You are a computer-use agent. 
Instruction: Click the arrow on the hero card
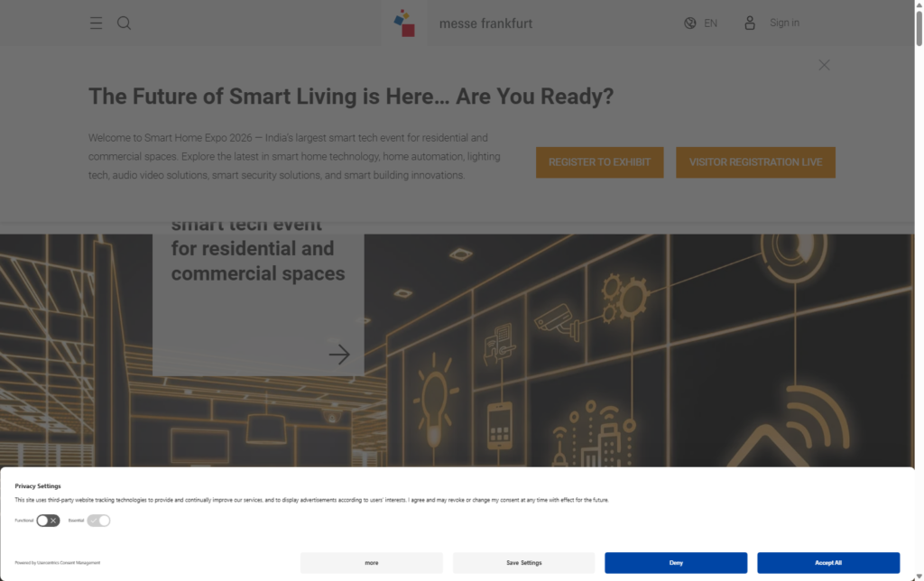click(x=339, y=355)
